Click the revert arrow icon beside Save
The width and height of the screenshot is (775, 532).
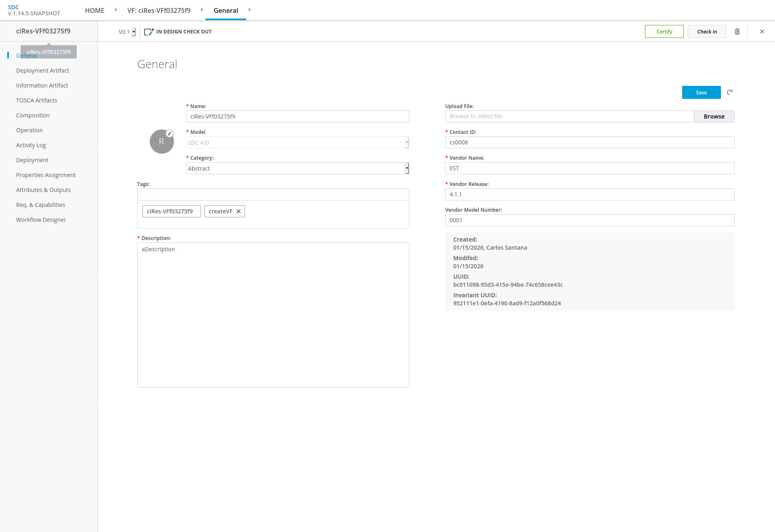point(730,92)
